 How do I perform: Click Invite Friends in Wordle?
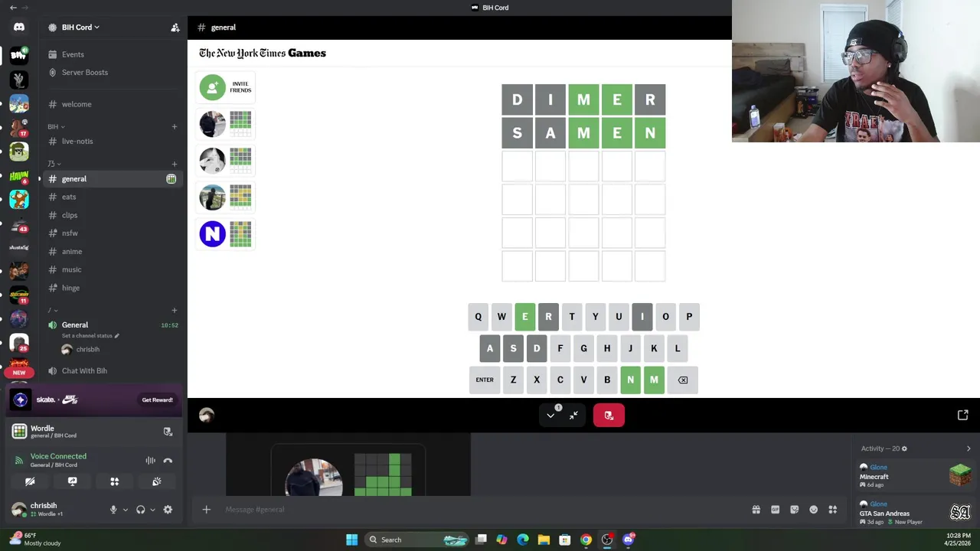point(226,87)
